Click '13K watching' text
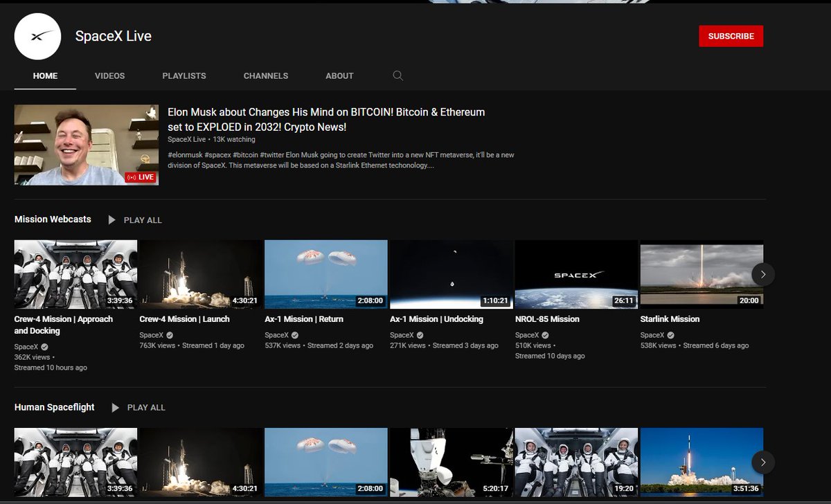This screenshot has width=831, height=504. [234, 139]
